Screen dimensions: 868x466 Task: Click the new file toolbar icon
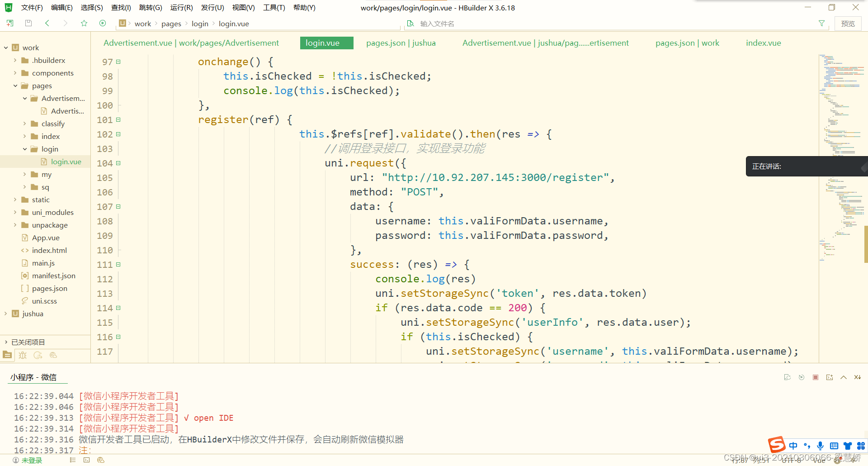tap(10, 23)
